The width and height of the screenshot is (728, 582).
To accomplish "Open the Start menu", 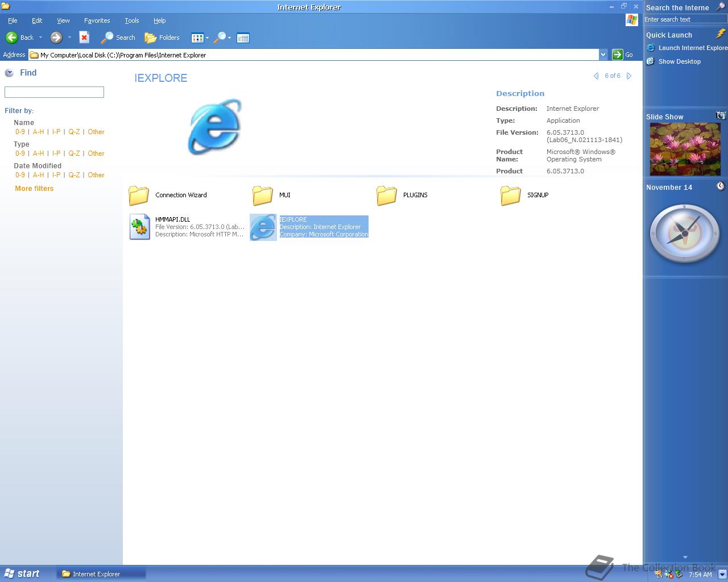I will 23,573.
